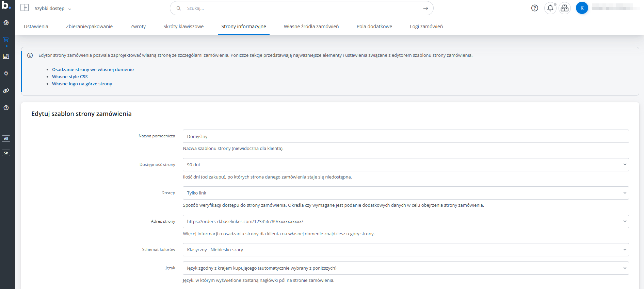Open the Dostępność strony dropdown showing 90 dni
644x289 pixels.
pyautogui.click(x=405, y=165)
